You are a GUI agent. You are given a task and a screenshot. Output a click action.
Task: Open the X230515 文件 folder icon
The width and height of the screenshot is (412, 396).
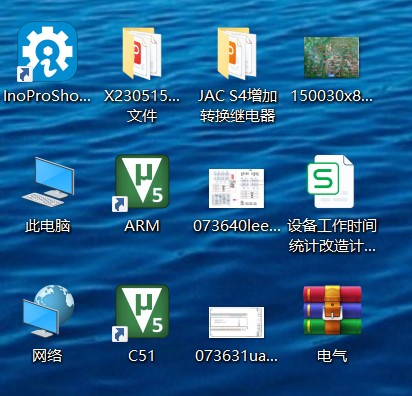coord(142,53)
